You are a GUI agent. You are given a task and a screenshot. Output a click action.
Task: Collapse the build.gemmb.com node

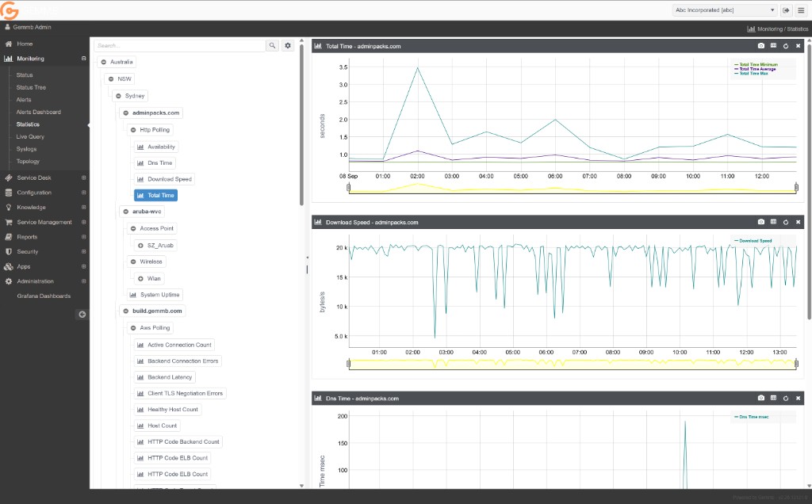tap(125, 311)
